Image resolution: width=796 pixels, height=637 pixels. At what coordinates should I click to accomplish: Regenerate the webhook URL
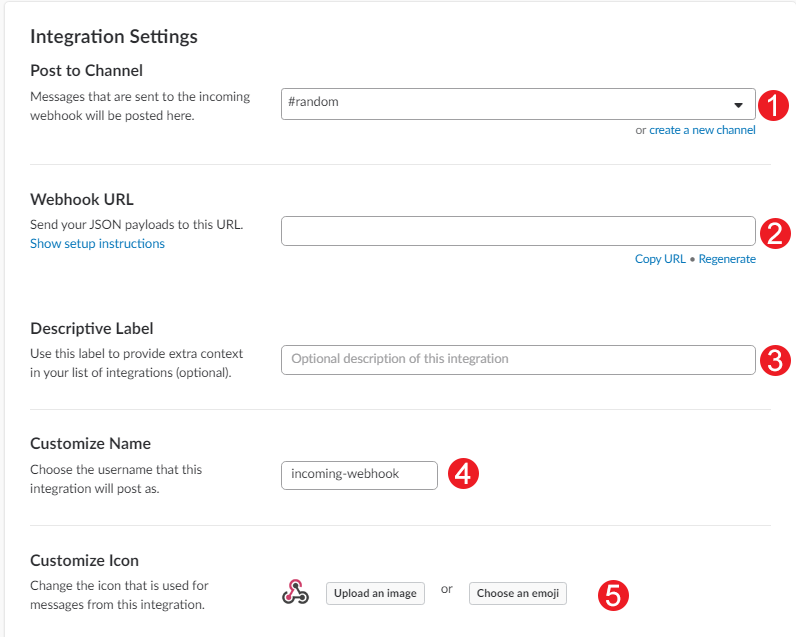click(727, 259)
